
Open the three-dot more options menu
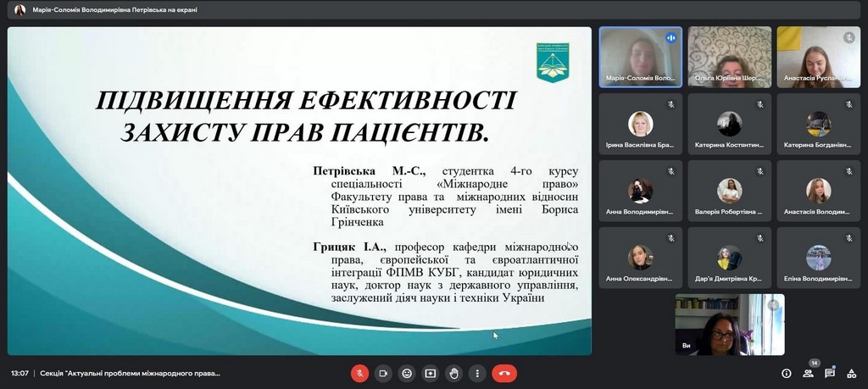(478, 373)
